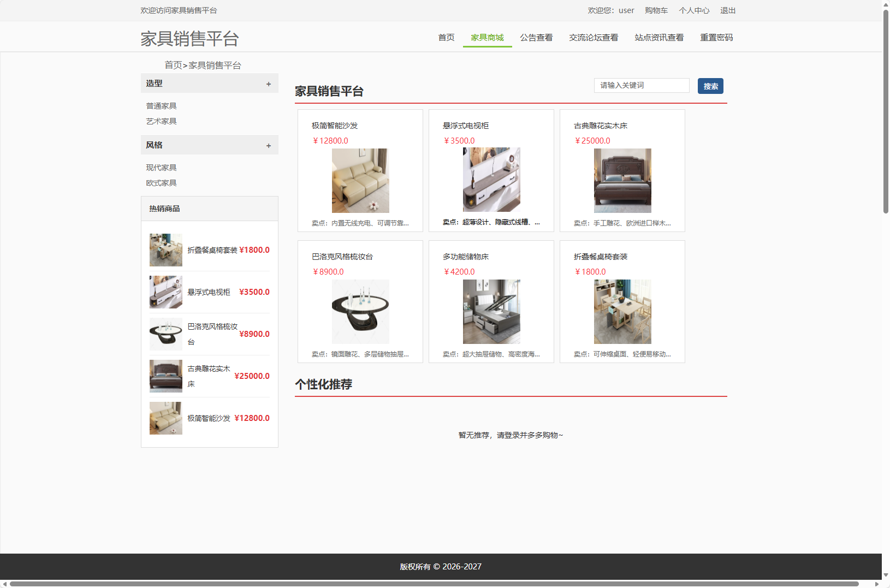Open the 极简智能沙发 product image
The height and width of the screenshot is (588, 890).
tap(360, 180)
